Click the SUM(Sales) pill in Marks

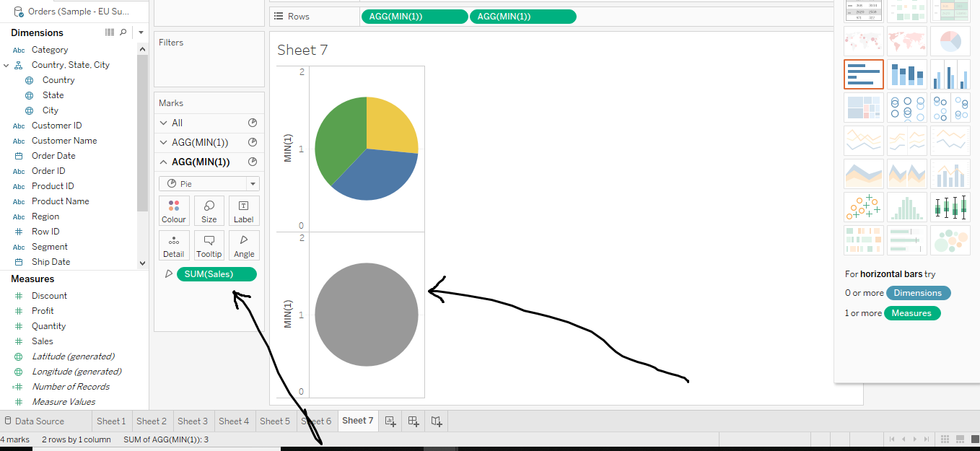216,274
